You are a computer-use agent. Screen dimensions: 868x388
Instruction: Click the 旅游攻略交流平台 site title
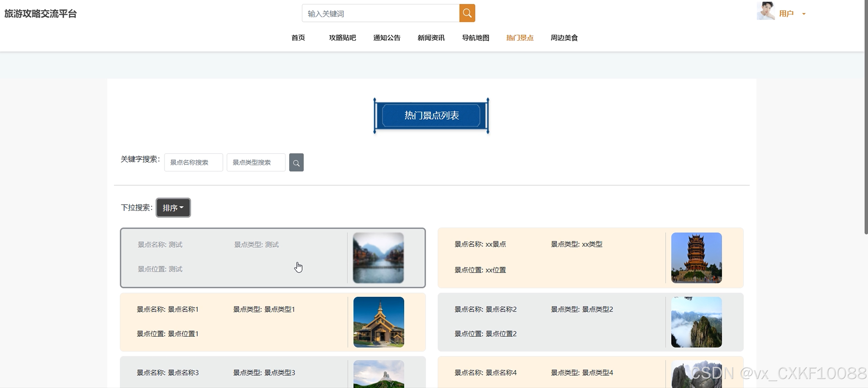click(40, 14)
